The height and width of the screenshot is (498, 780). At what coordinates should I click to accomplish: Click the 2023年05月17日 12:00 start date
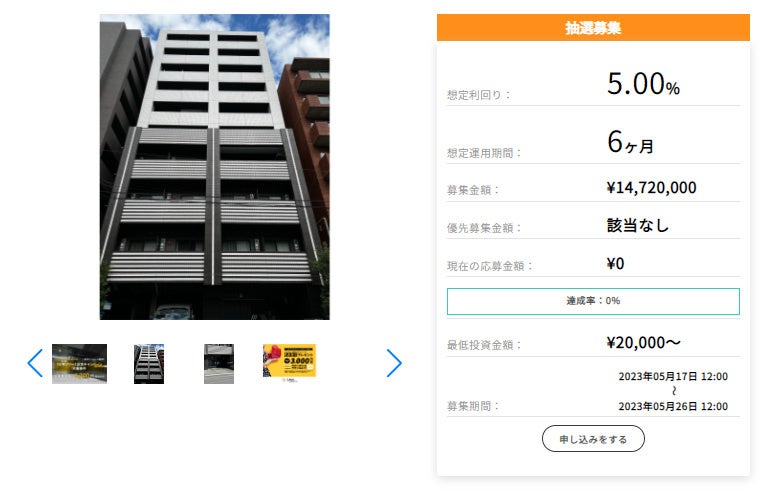pos(673,377)
